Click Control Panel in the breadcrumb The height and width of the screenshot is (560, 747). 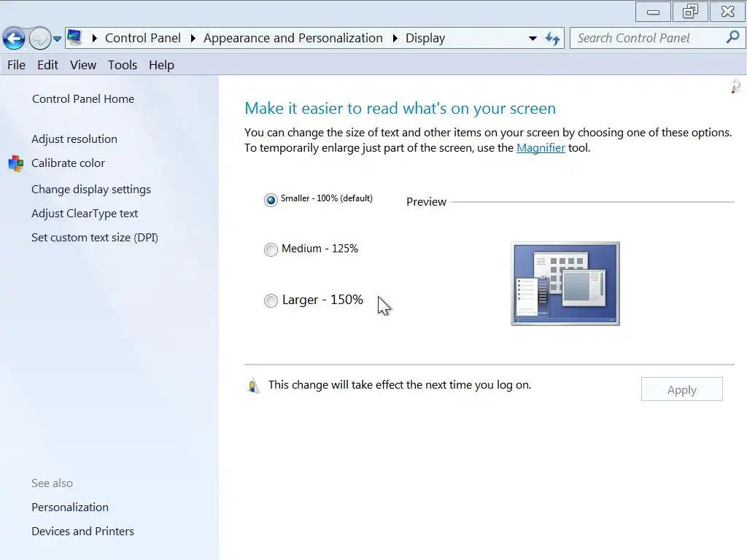(x=143, y=38)
